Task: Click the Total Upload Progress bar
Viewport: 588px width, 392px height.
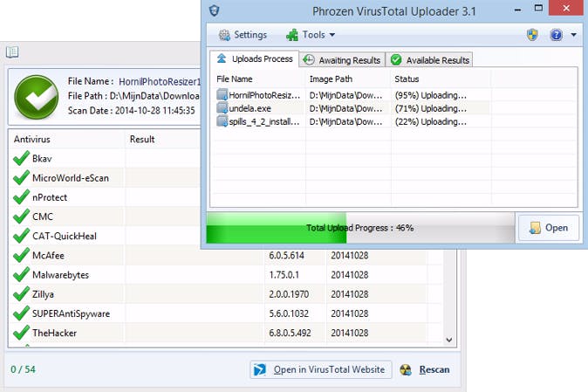Action: pyautogui.click(x=360, y=228)
